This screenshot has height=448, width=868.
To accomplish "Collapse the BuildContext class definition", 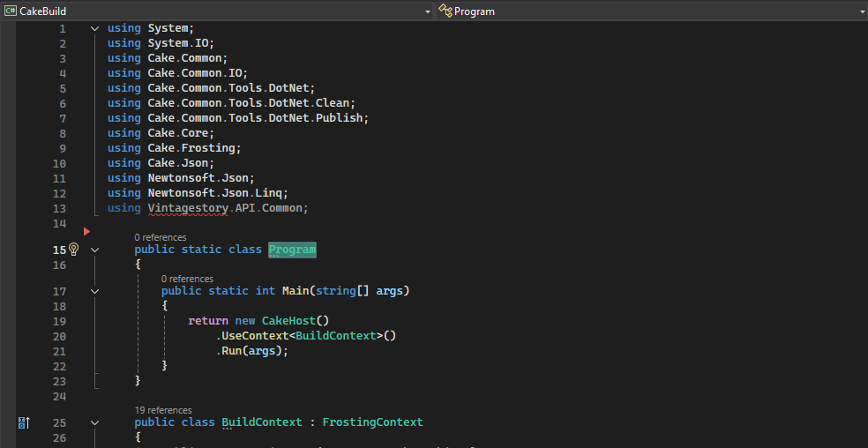I will pyautogui.click(x=94, y=422).
